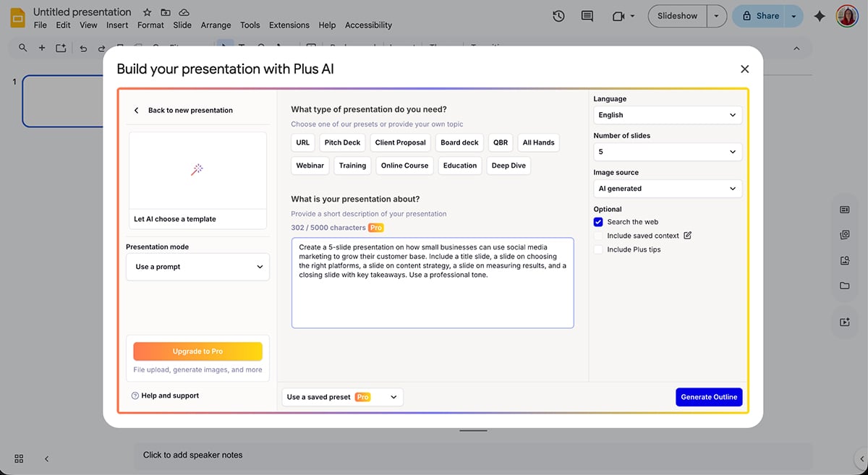This screenshot has height=475, width=868.
Task: Open the Insert menu
Action: click(117, 25)
